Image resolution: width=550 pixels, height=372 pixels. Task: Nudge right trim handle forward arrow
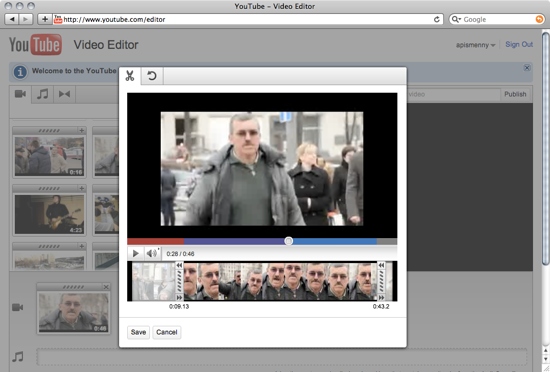(381, 297)
